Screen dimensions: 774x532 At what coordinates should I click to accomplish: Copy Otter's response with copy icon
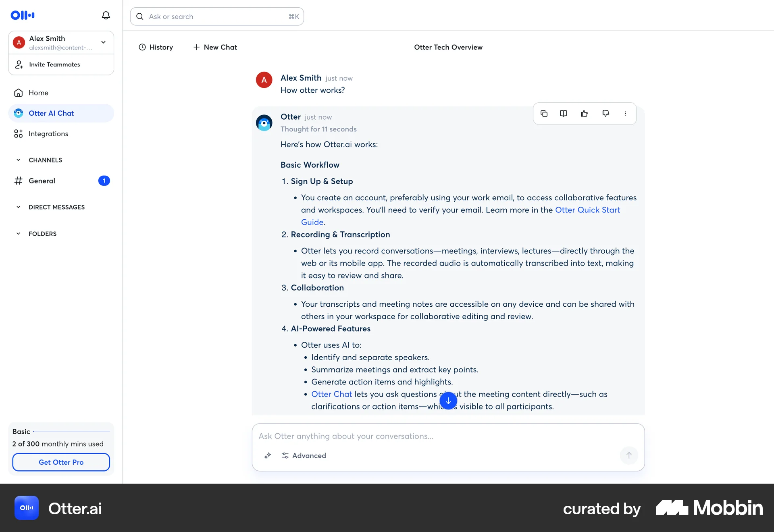click(x=544, y=114)
